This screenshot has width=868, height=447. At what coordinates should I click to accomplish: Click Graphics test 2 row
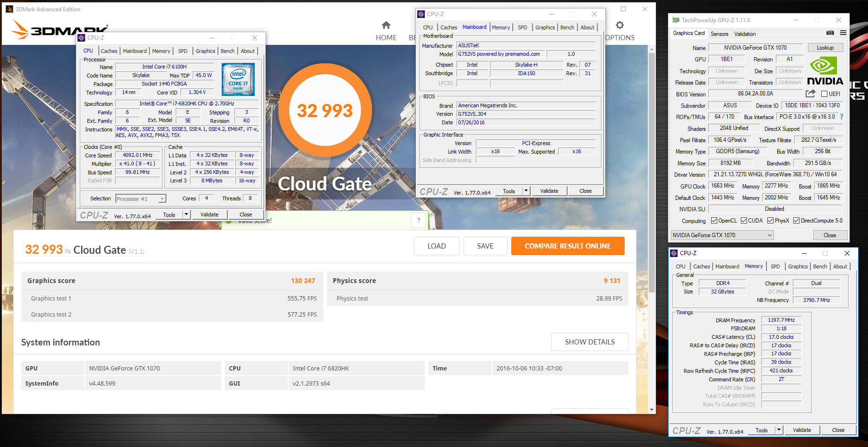point(172,314)
